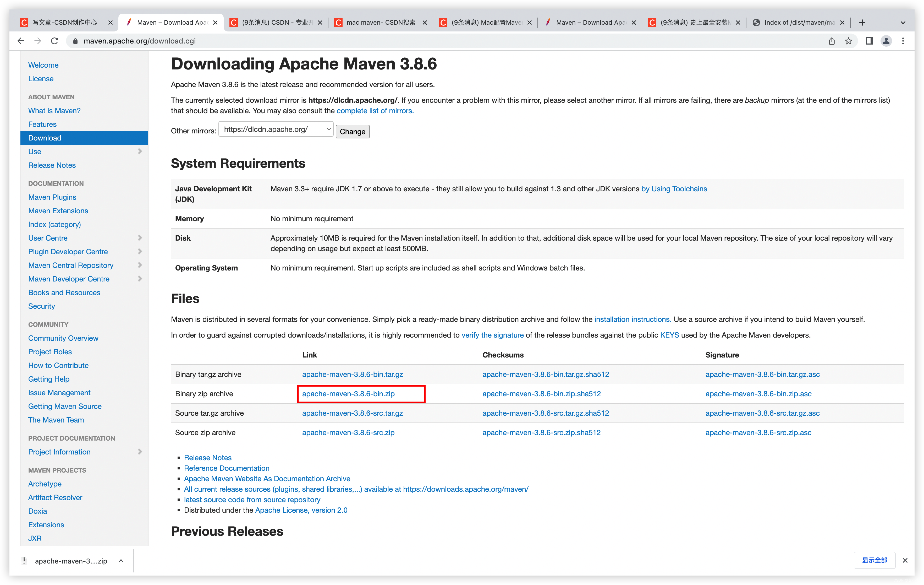The image size is (924, 585).
Task: Close the Index of /dist/maven tab
Action: [842, 23]
